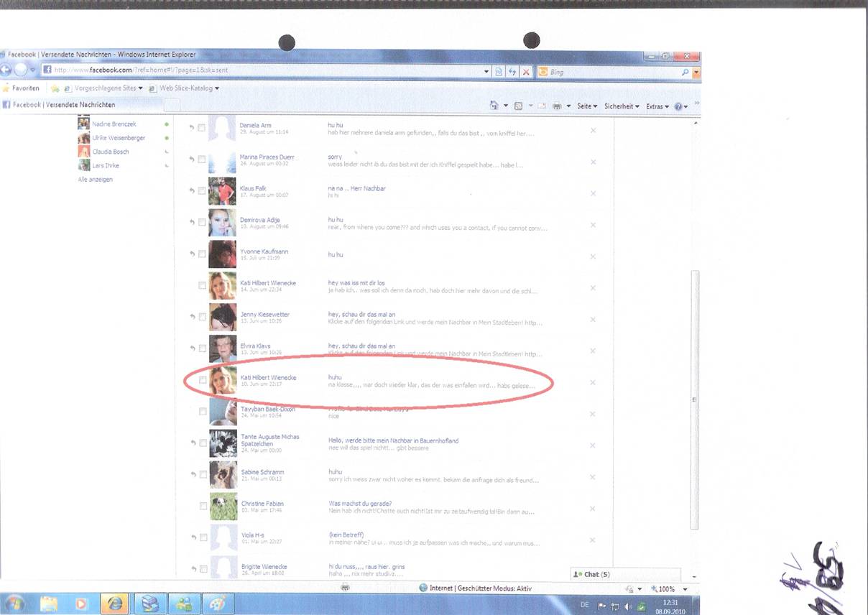The height and width of the screenshot is (615, 868).
Task: Check the Jenny Kiesewetter message checkbox
Action: (x=202, y=317)
